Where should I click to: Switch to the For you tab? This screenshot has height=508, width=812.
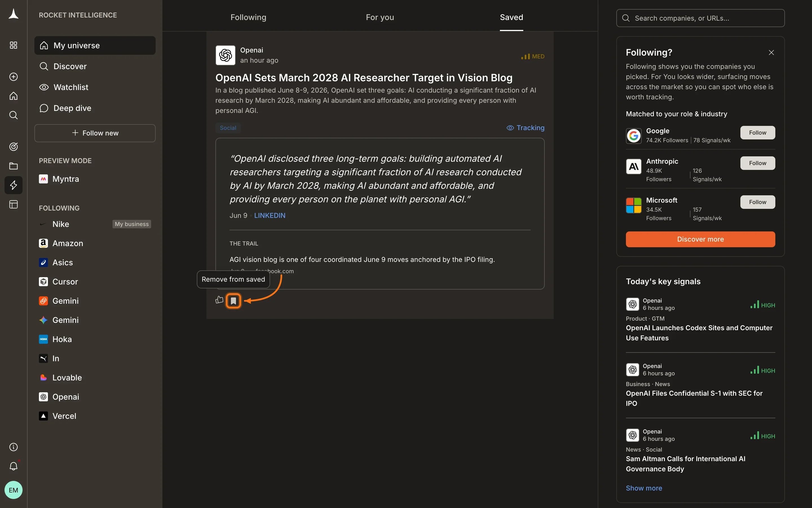click(380, 17)
